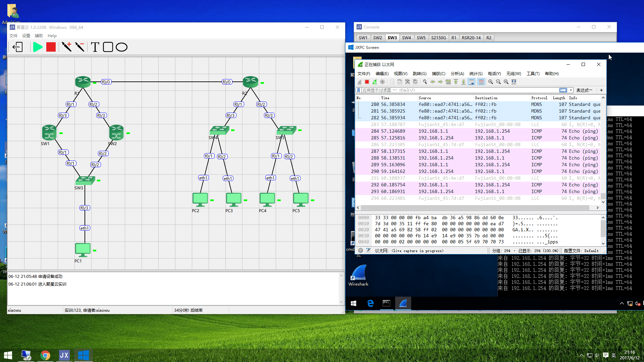The height and width of the screenshot is (362, 644).
Task: Add a filter button with plus
Action: pos(601,90)
